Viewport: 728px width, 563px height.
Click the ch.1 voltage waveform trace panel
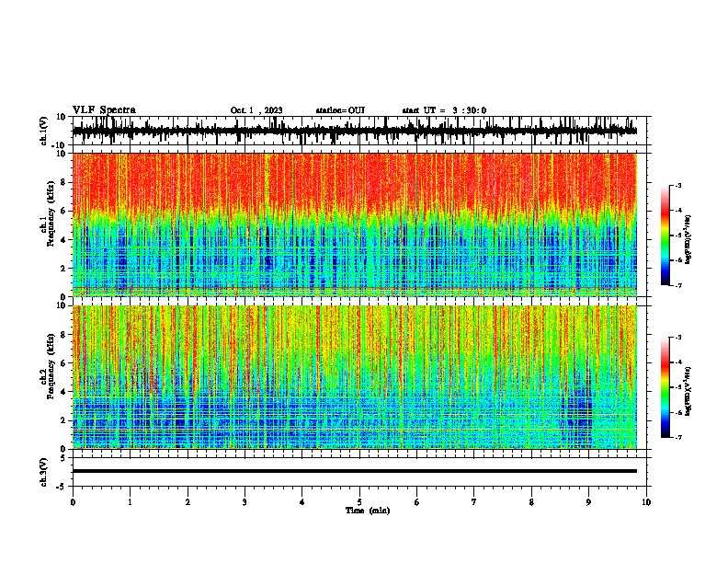pyautogui.click(x=359, y=131)
